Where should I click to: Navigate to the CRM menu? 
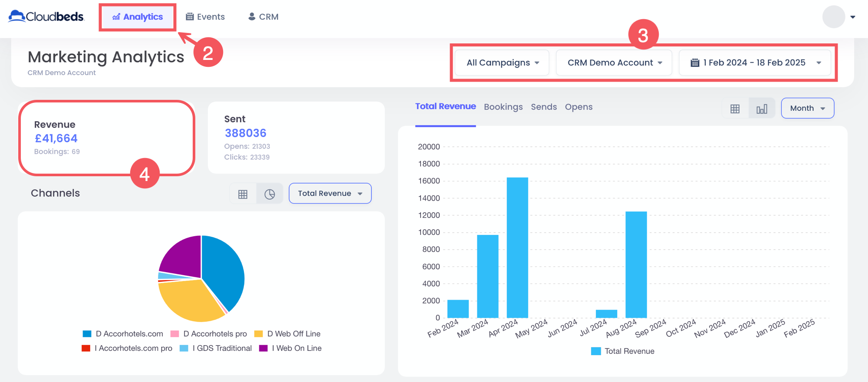[263, 17]
